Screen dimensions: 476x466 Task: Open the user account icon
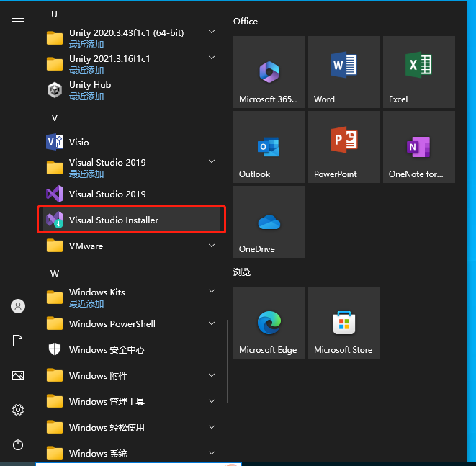coord(18,306)
